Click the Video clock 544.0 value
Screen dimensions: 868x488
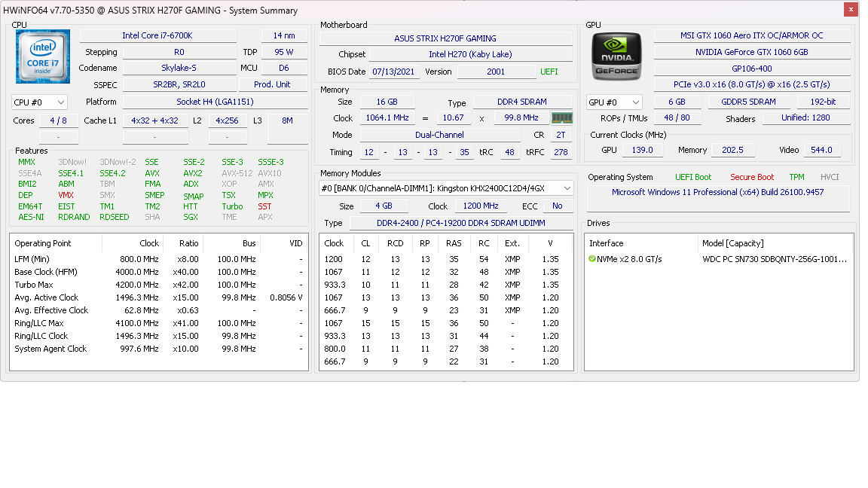[821, 150]
